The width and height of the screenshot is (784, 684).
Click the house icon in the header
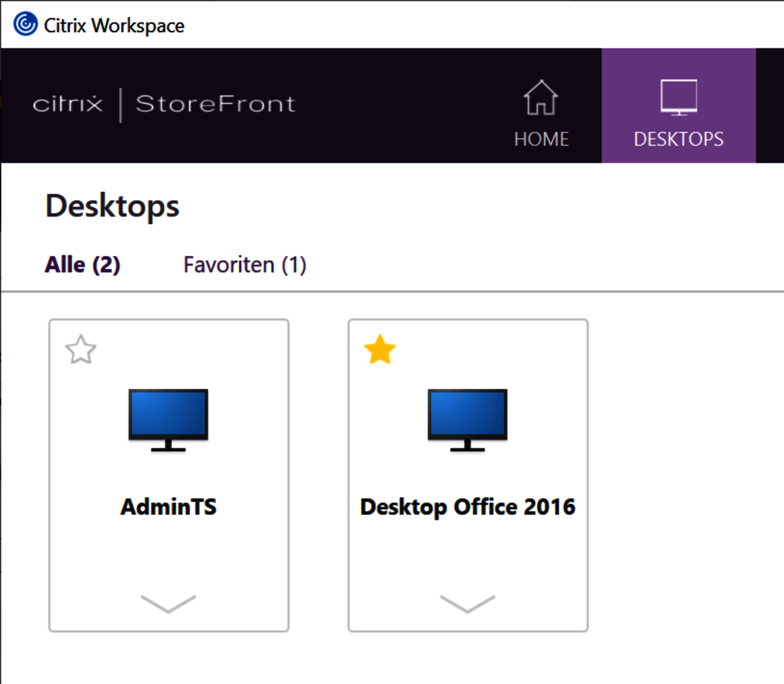tap(541, 98)
